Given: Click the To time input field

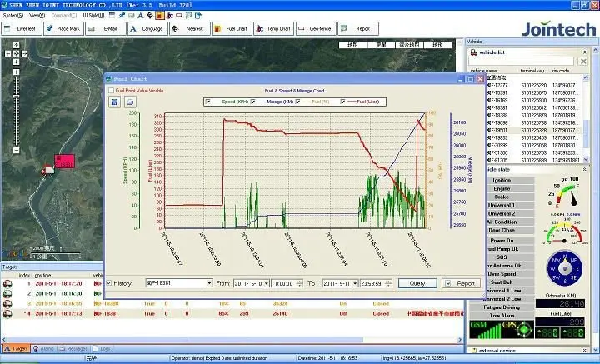Looking at the screenshot, I should pos(371,283).
